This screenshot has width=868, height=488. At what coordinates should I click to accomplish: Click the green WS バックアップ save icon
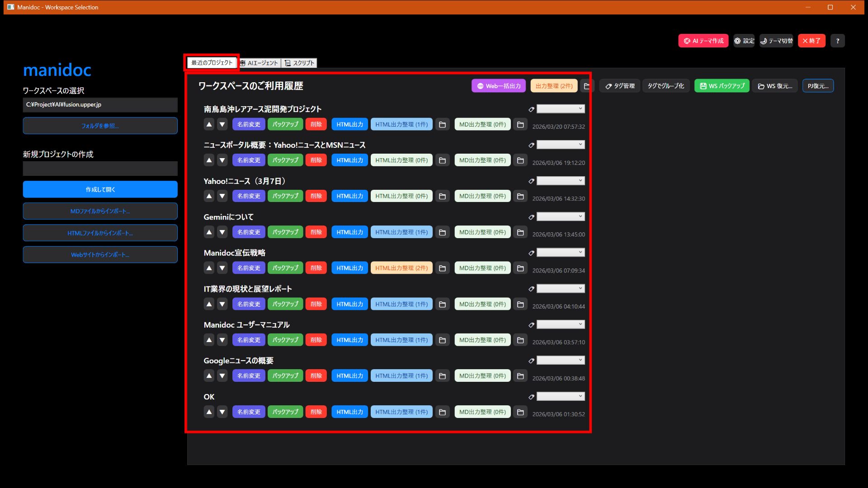(x=703, y=85)
